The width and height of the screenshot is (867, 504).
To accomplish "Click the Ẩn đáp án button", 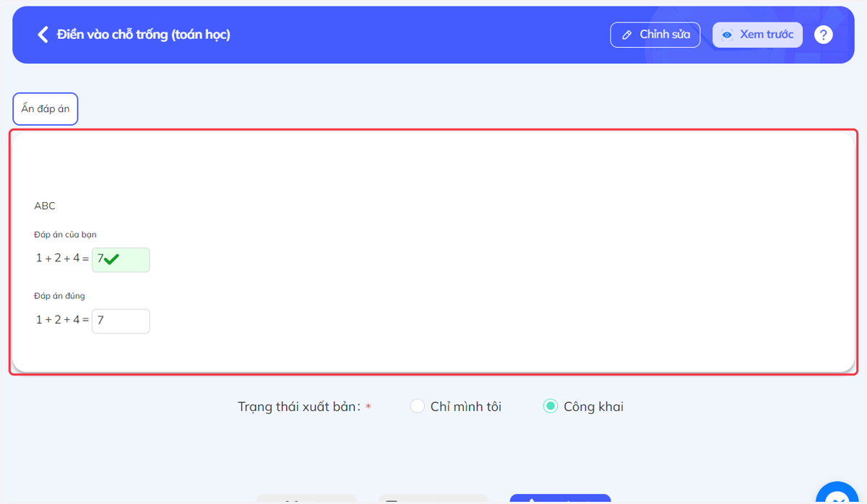I will (x=46, y=109).
